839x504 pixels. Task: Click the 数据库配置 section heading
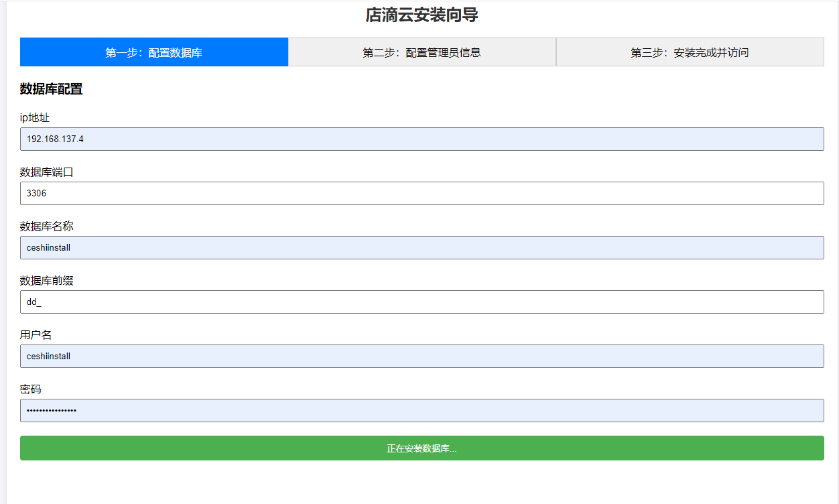pyautogui.click(x=50, y=89)
